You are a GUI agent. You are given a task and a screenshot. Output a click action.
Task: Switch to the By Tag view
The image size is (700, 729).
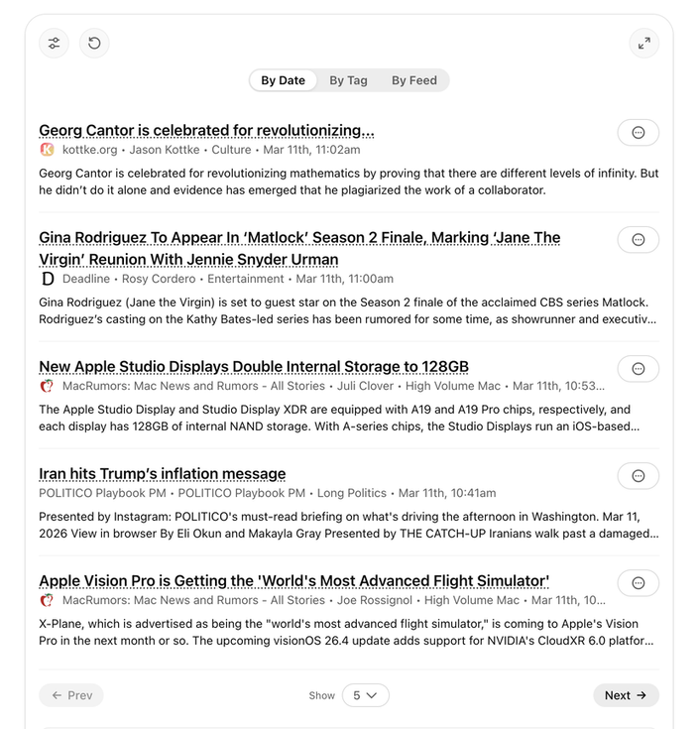(348, 80)
